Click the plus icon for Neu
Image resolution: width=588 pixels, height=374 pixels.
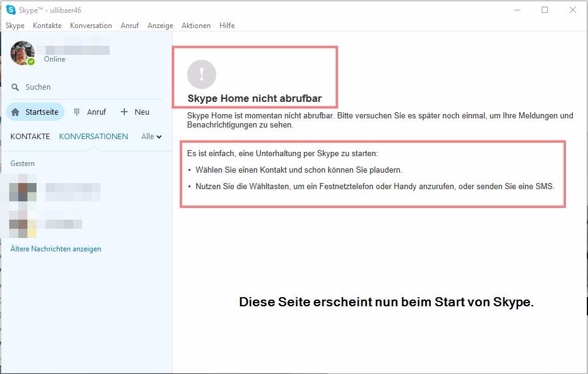tap(124, 112)
